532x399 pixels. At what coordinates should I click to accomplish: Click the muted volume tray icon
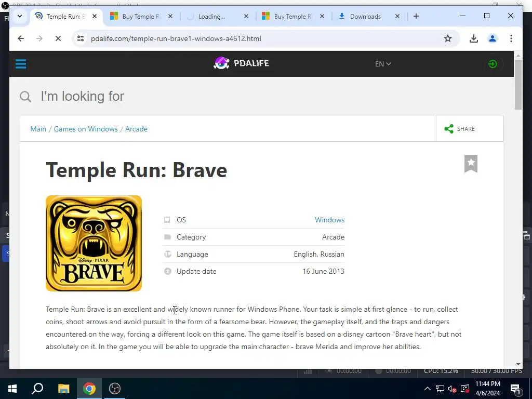point(453,389)
